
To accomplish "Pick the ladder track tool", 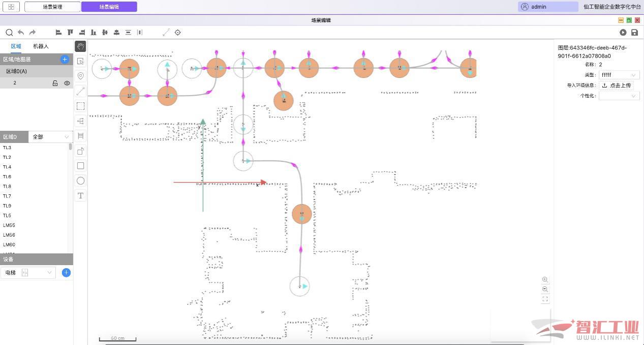I will (x=80, y=136).
